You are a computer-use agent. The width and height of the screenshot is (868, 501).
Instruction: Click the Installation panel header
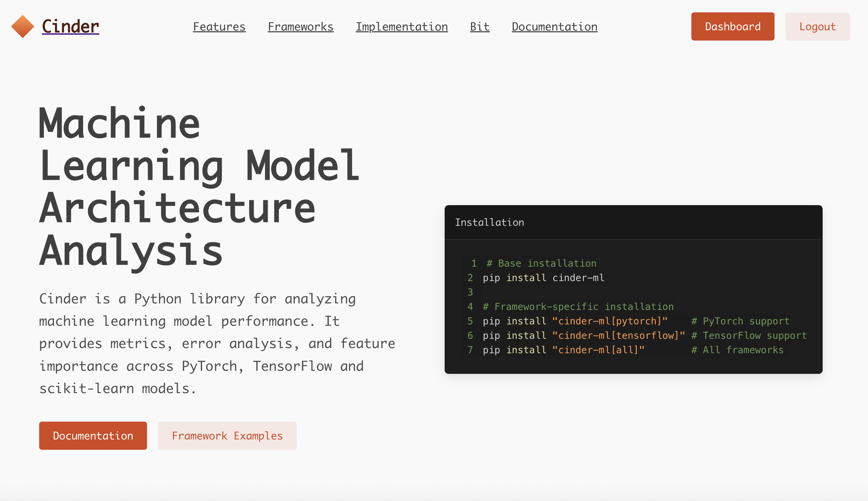[490, 222]
